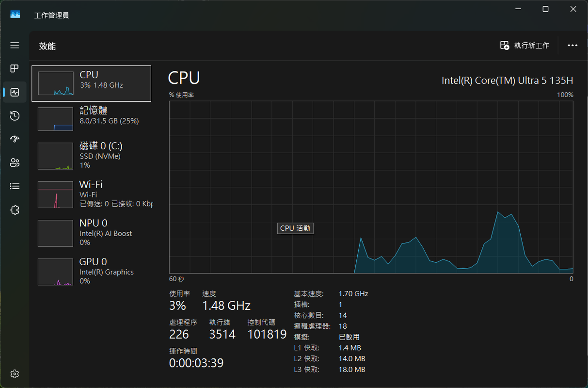Screen dimensions: 588x388
Task: Click the SSD (NVMe) text
Action: [100, 156]
